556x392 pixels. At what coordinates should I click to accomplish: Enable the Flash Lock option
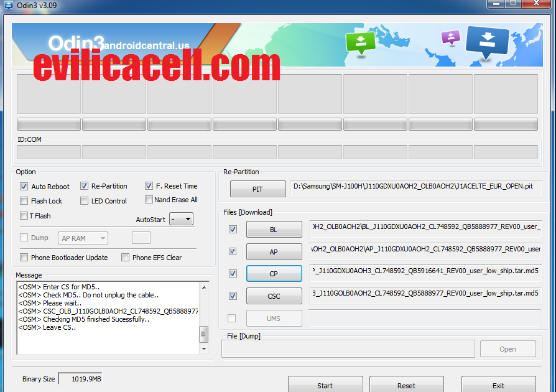(x=24, y=201)
